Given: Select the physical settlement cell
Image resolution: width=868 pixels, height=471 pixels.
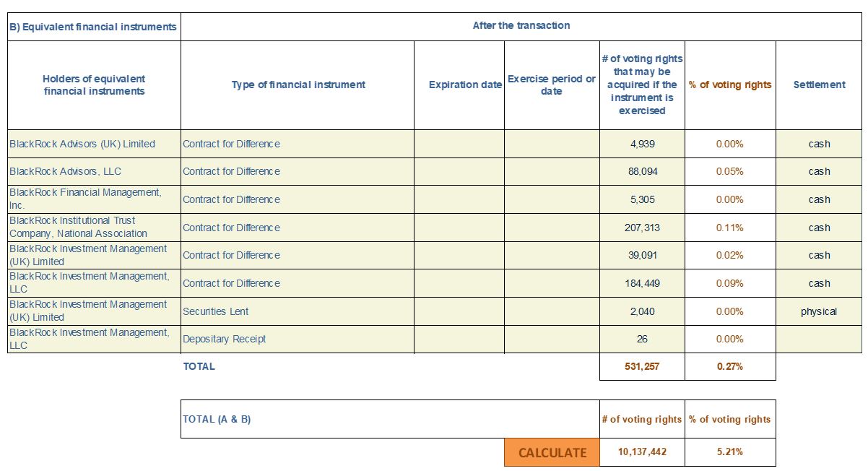Looking at the screenshot, I should [819, 311].
